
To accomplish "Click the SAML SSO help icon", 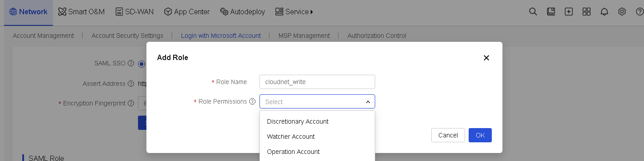I will click(131, 63).
